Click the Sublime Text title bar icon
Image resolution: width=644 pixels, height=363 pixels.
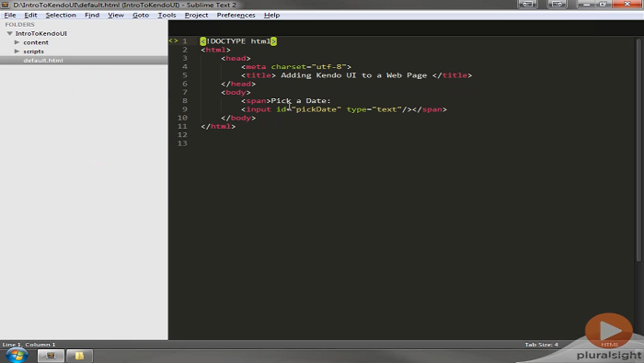coord(5,5)
